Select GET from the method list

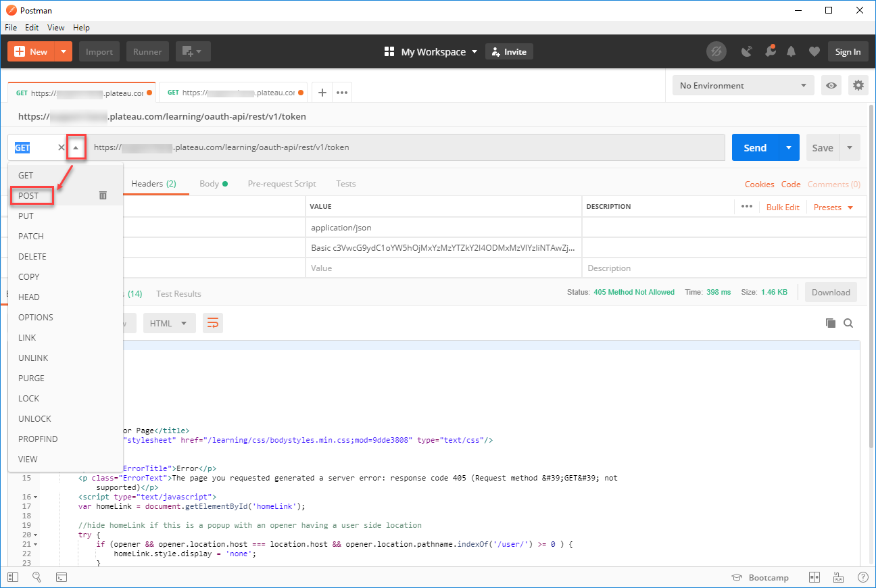66,175
